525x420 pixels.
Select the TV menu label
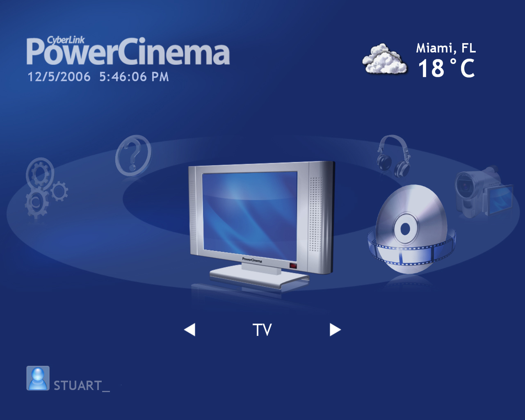(262, 330)
